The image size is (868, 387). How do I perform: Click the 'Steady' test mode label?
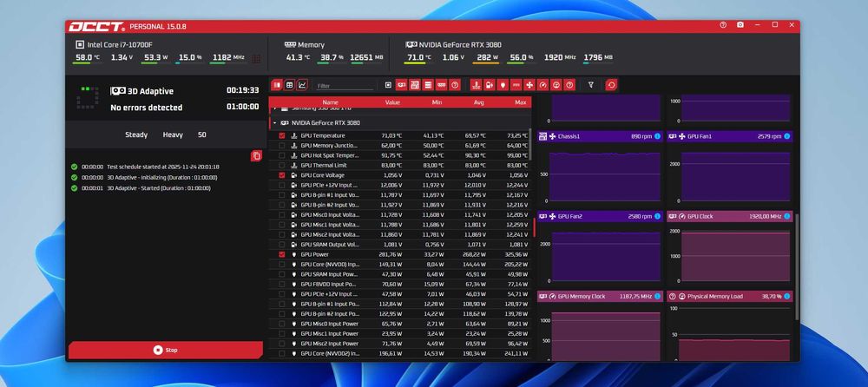pos(136,134)
